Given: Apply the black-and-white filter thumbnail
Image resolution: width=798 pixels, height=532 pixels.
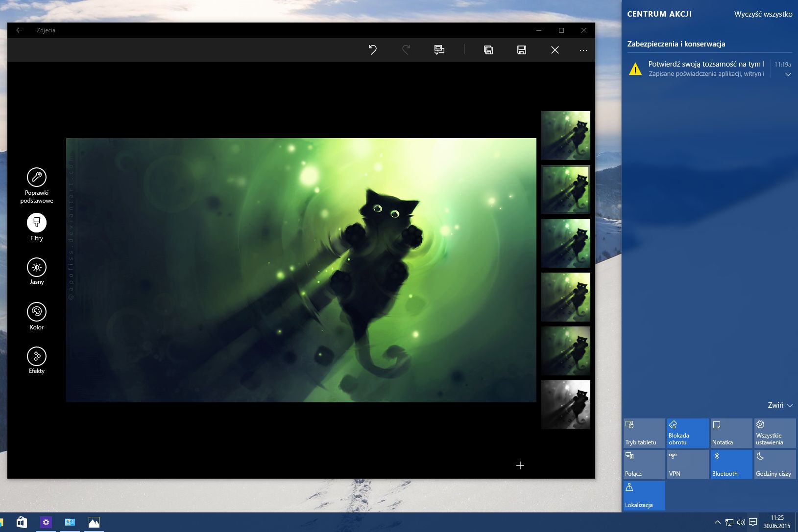Looking at the screenshot, I should click(566, 405).
